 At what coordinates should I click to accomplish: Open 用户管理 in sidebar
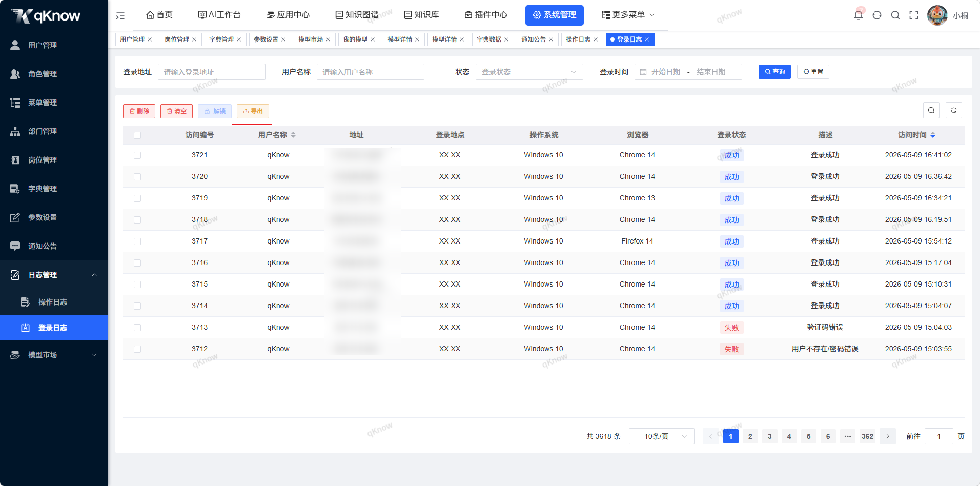coord(54,45)
